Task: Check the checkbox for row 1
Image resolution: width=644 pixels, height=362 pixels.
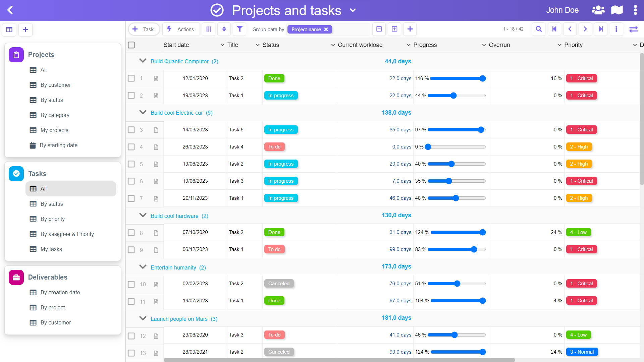Action: (x=131, y=78)
